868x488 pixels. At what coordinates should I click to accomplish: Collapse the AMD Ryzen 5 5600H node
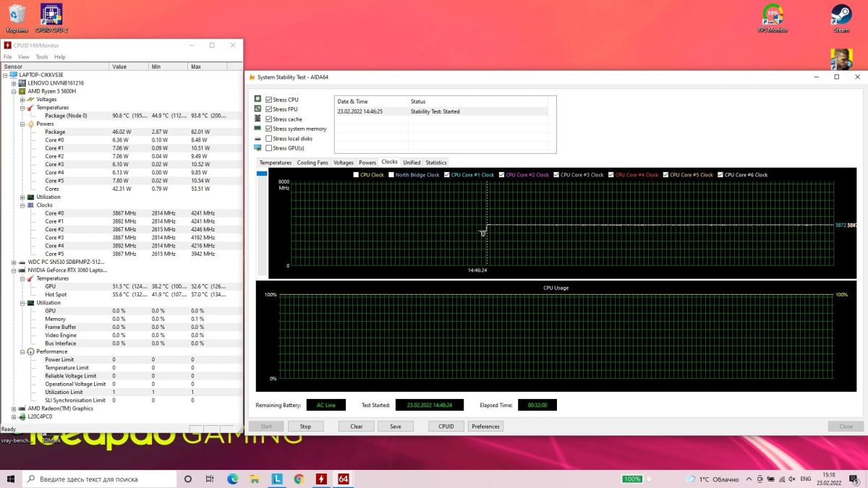[x=14, y=91]
